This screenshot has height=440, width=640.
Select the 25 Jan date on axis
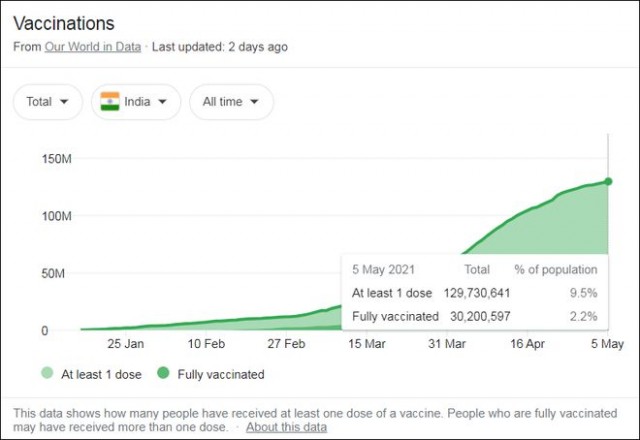(126, 344)
